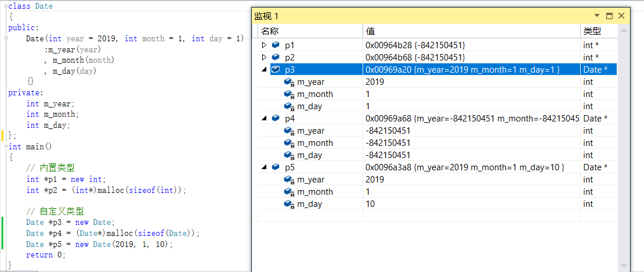
Task: Close the Watch 1 panel
Action: click(x=621, y=16)
